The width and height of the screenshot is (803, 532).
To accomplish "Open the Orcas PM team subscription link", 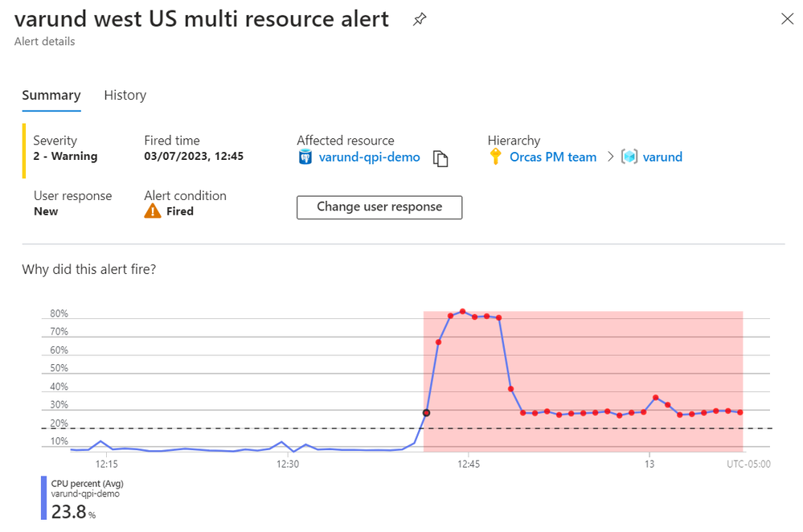I will coord(553,158).
